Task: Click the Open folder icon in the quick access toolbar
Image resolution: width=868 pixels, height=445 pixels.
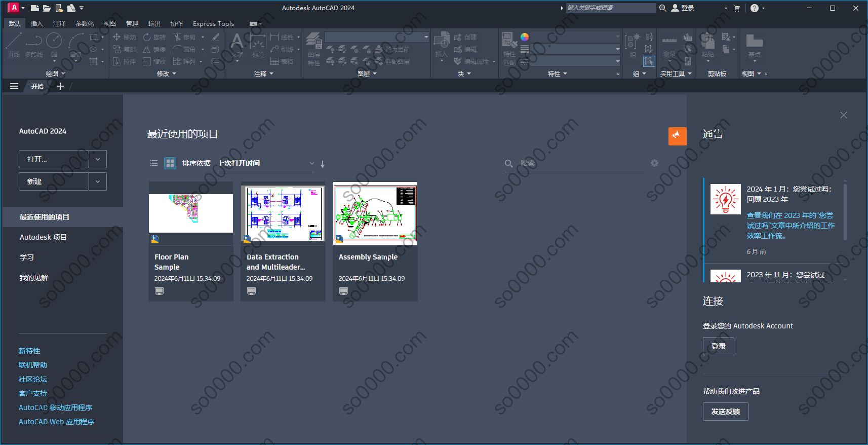Action: (47, 8)
